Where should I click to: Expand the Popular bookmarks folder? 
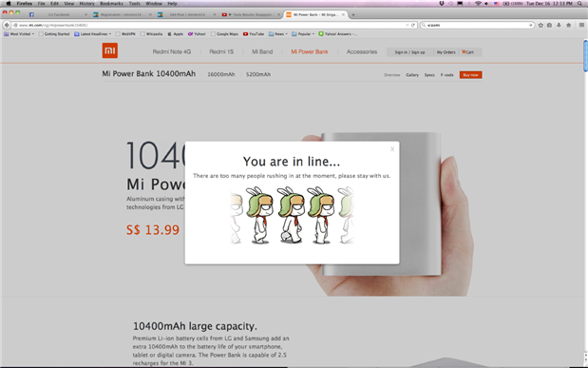coord(303,34)
